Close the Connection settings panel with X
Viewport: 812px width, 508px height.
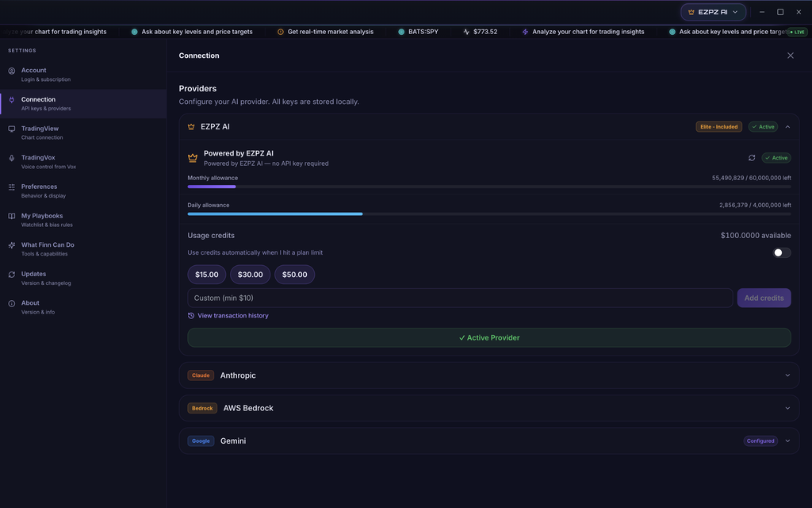791,56
